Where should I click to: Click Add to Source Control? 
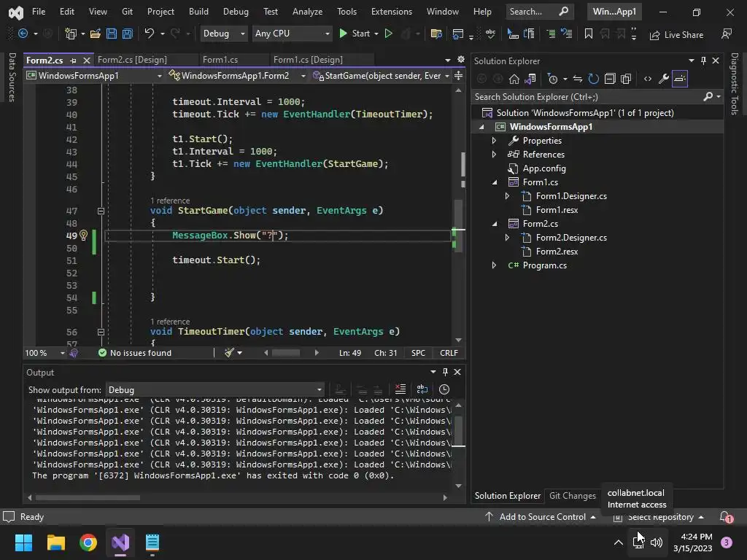pyautogui.click(x=541, y=517)
